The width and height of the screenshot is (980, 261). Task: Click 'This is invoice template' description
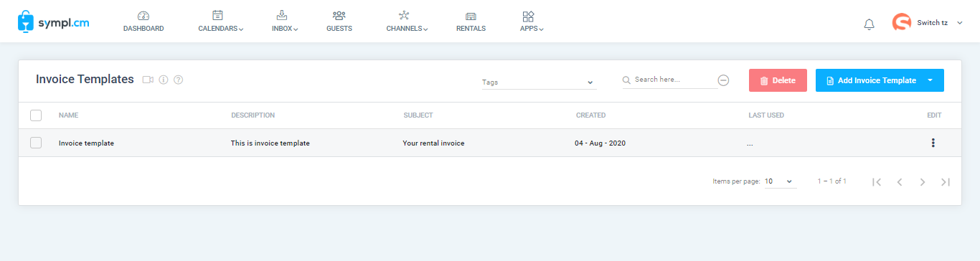(x=270, y=143)
